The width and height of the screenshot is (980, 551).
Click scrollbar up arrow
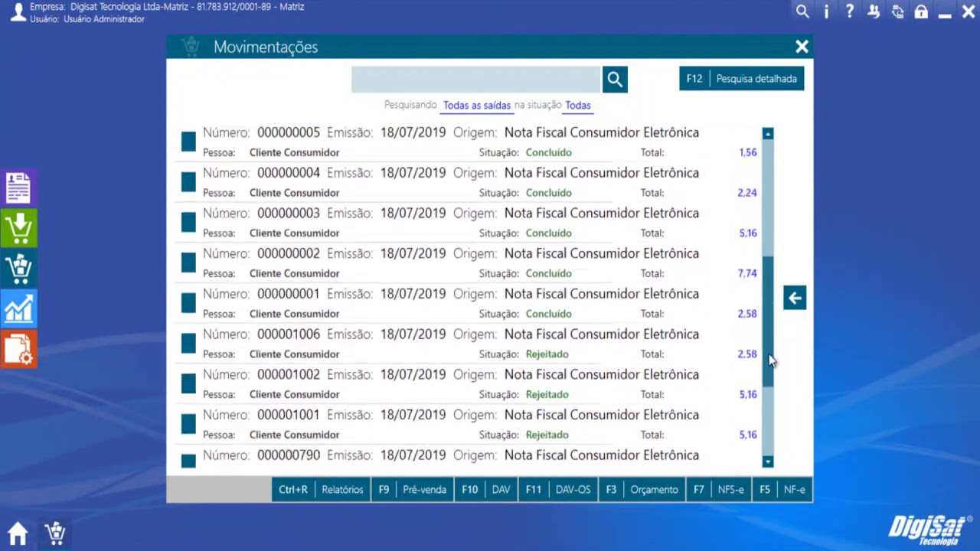coord(768,134)
